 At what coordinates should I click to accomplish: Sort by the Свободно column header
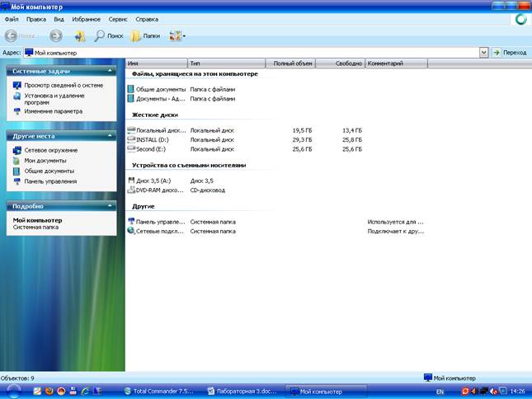[341, 63]
